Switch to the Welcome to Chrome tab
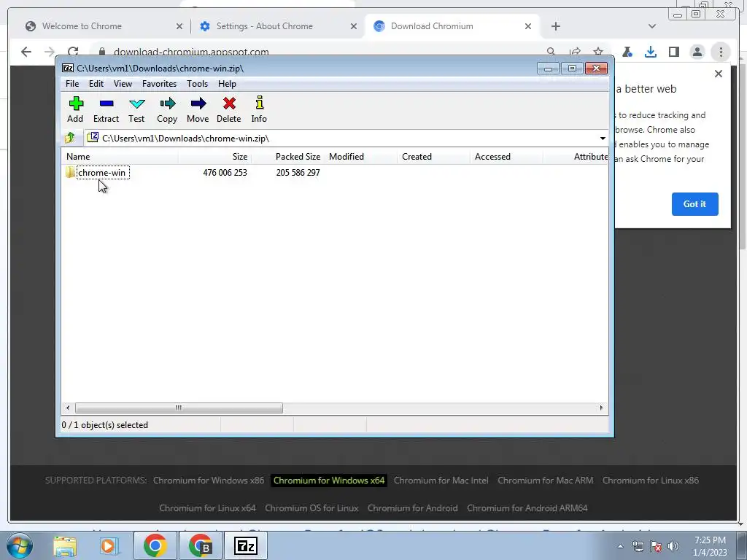Image resolution: width=747 pixels, height=560 pixels. tap(104, 26)
